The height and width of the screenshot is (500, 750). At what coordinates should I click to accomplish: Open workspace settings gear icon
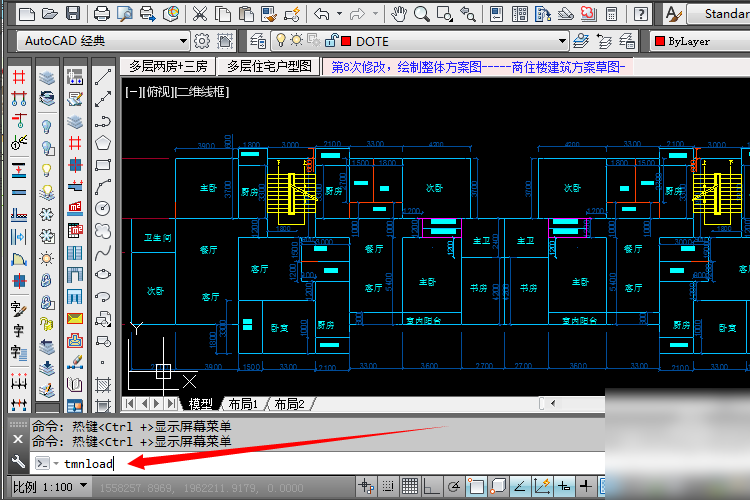tap(202, 41)
